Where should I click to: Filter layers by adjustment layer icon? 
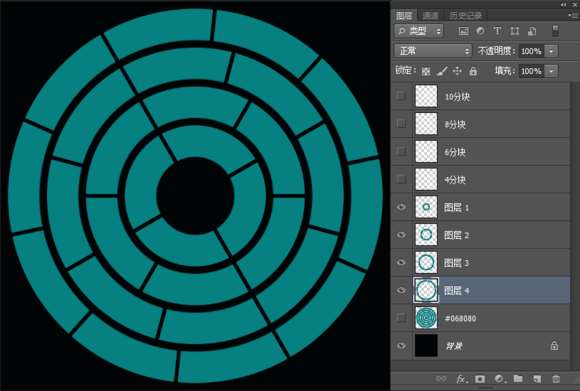coord(480,31)
